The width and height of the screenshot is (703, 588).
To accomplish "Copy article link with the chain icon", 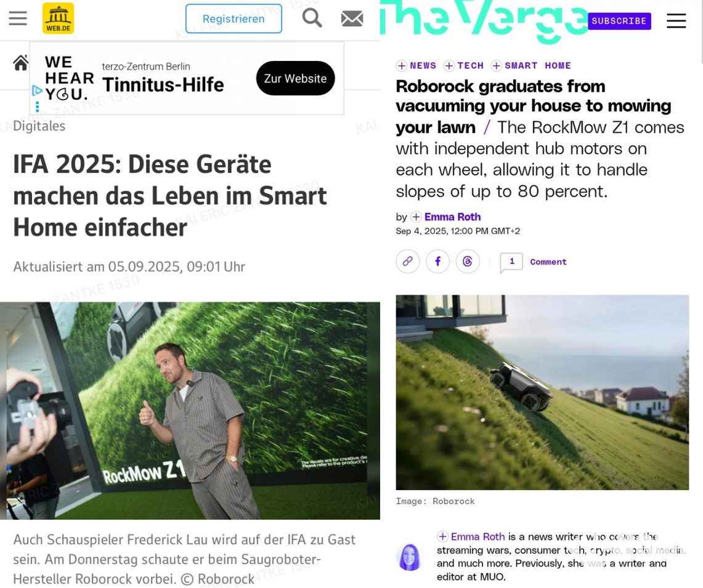I will 407,261.
